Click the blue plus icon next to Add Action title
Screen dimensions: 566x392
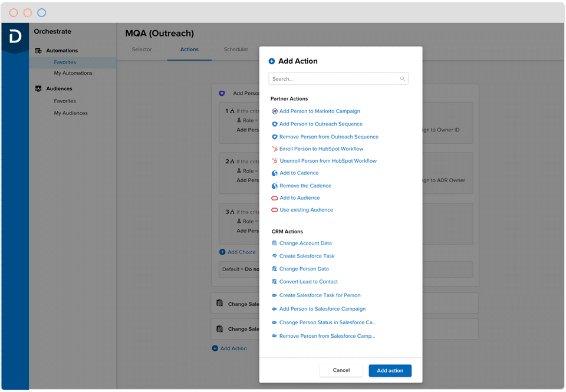(272, 61)
